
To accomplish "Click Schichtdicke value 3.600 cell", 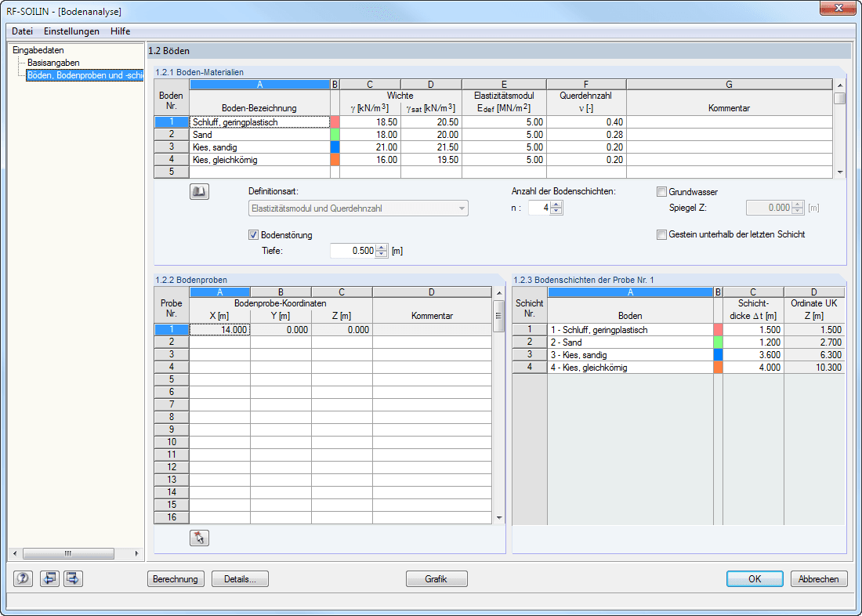I will [753, 355].
